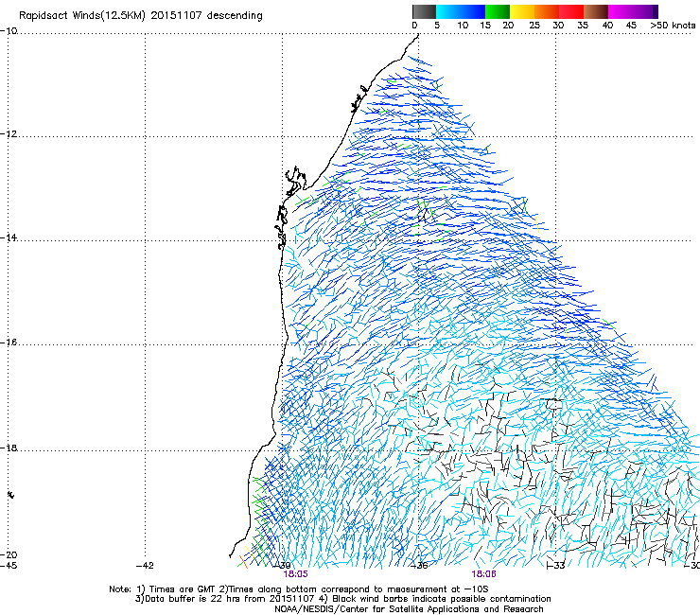Viewport: 700px width, 615px height.
Task: Click the Rapidscat Winds title text
Action: 140,16
